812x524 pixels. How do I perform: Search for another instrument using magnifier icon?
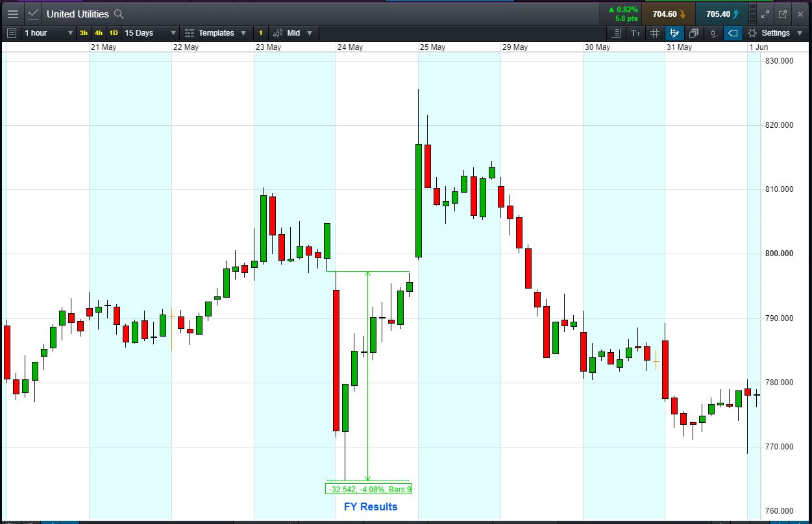[x=118, y=14]
